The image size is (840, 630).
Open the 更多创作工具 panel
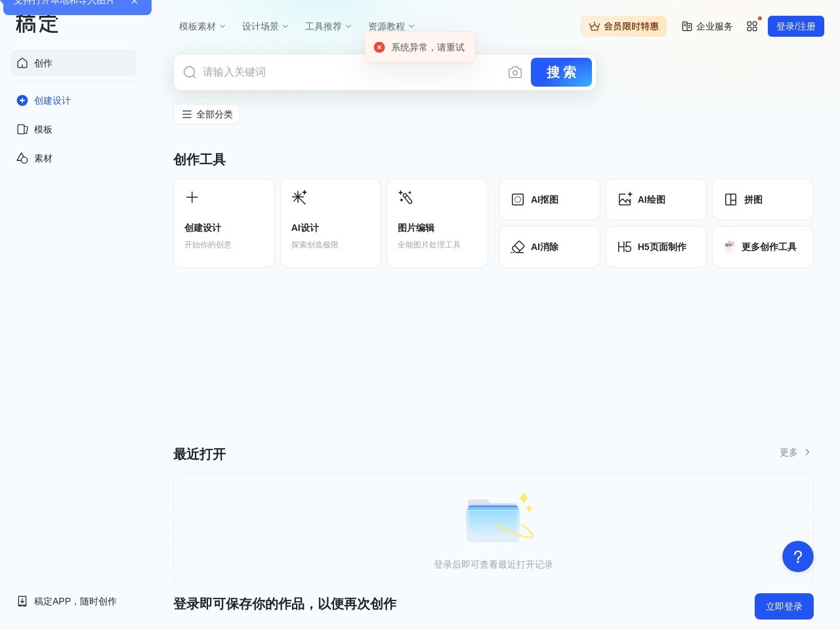tap(762, 247)
